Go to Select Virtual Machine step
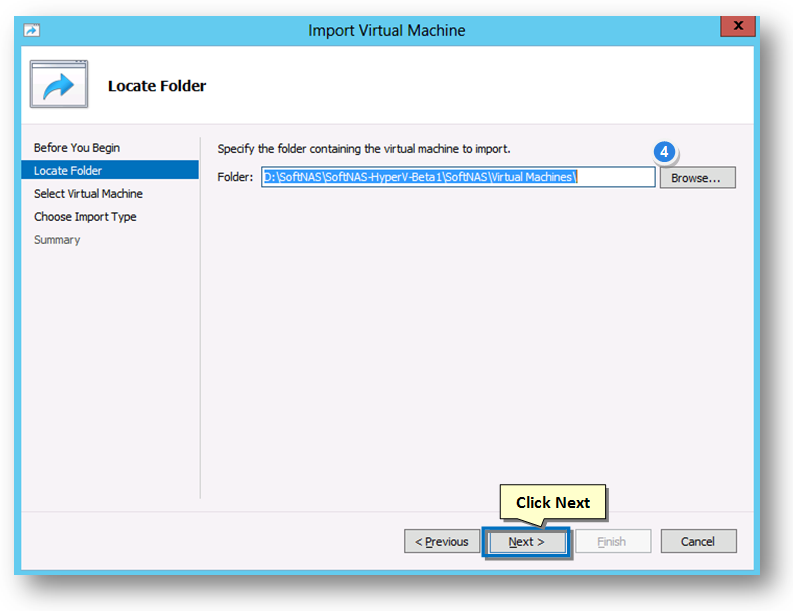 88,194
